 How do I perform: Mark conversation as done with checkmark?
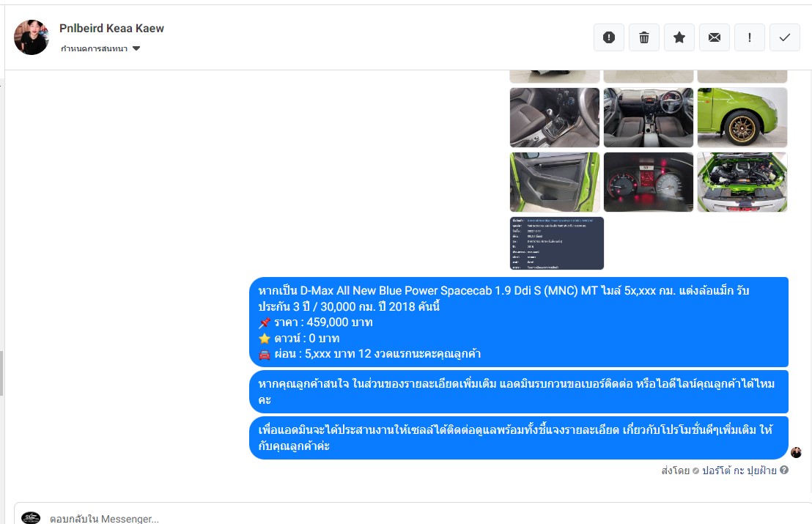click(785, 37)
